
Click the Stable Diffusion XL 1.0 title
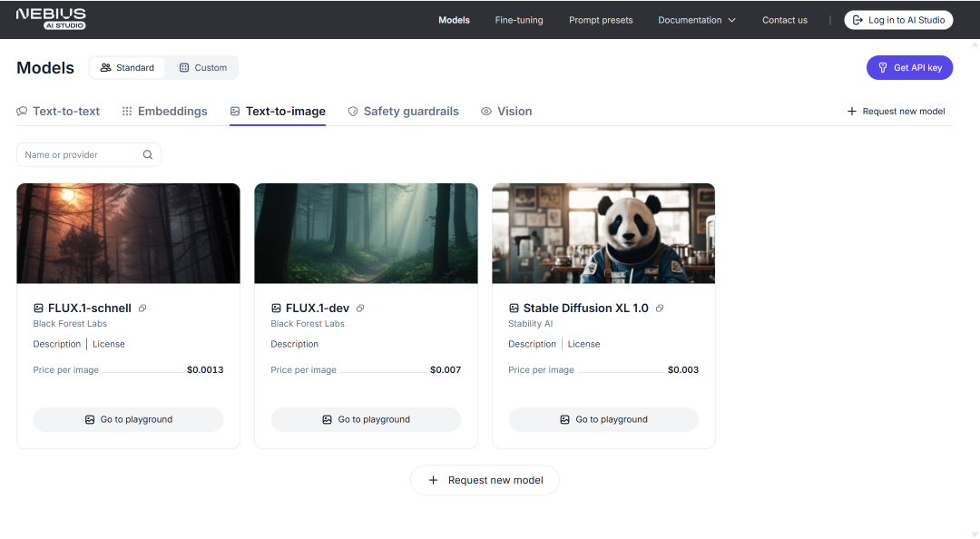(585, 309)
